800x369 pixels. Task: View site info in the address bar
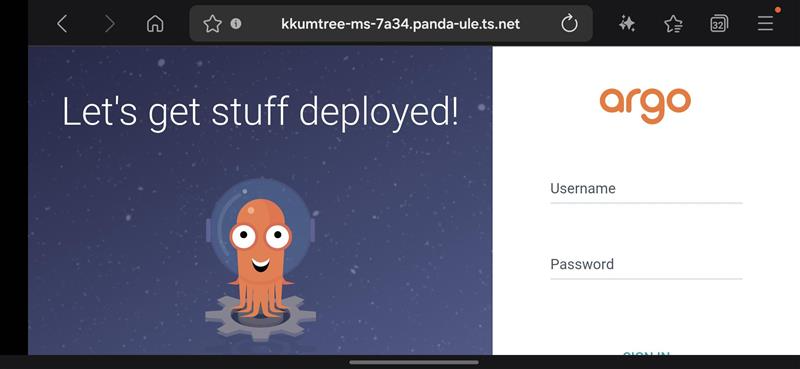click(x=236, y=23)
